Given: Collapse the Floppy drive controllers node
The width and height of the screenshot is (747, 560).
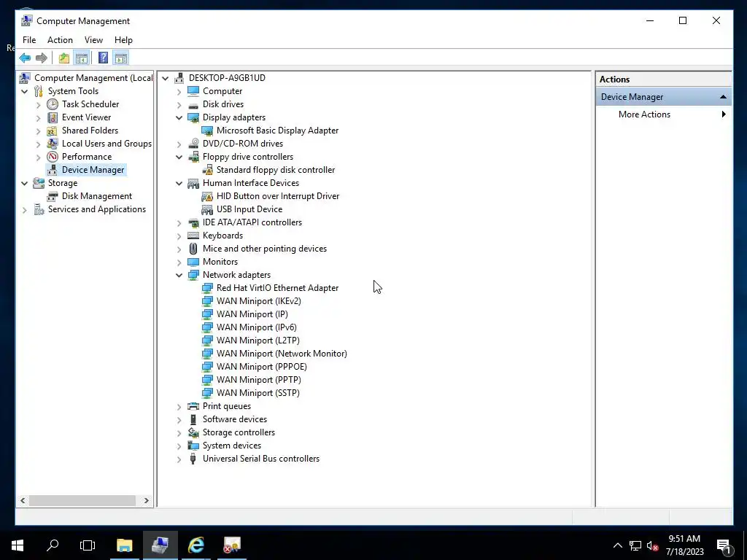Looking at the screenshot, I should point(179,157).
